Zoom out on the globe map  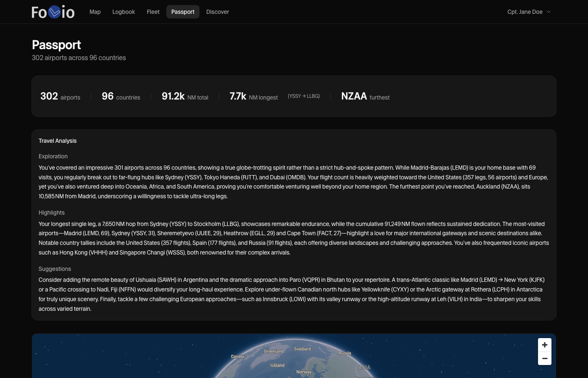pos(545,358)
